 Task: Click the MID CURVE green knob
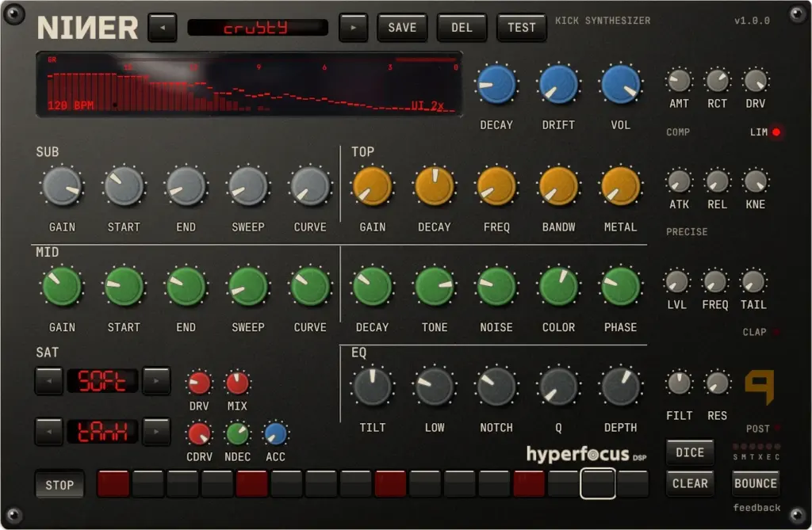(x=310, y=286)
